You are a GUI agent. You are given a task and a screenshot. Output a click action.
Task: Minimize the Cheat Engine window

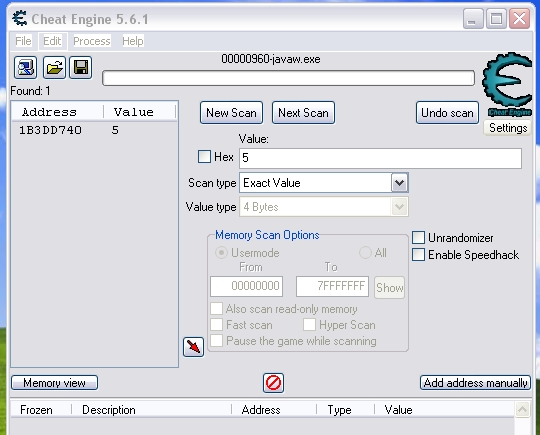click(x=473, y=19)
